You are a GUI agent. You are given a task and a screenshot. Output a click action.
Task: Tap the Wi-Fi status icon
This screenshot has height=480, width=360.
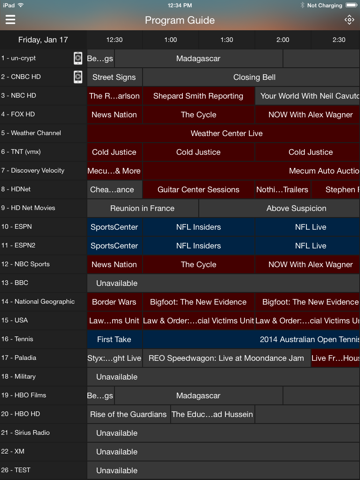(21, 5)
